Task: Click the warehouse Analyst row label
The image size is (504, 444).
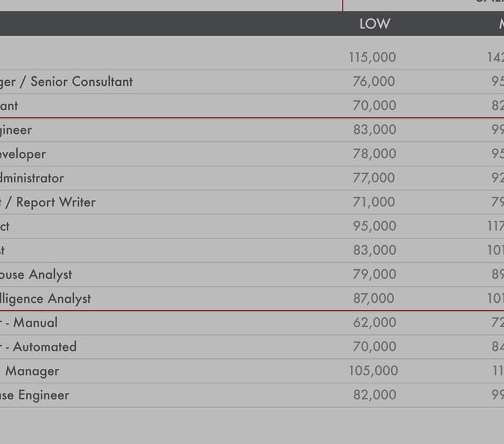Action: [36, 274]
